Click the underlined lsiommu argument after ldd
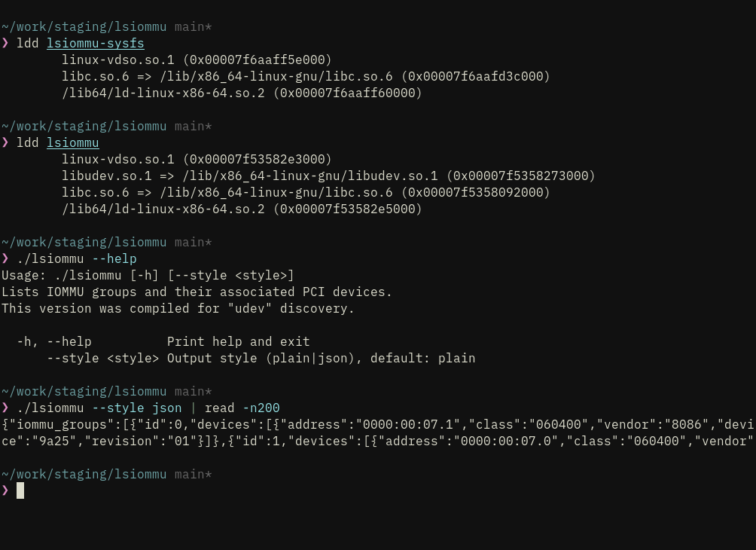The height and width of the screenshot is (550, 756). [x=73, y=143]
